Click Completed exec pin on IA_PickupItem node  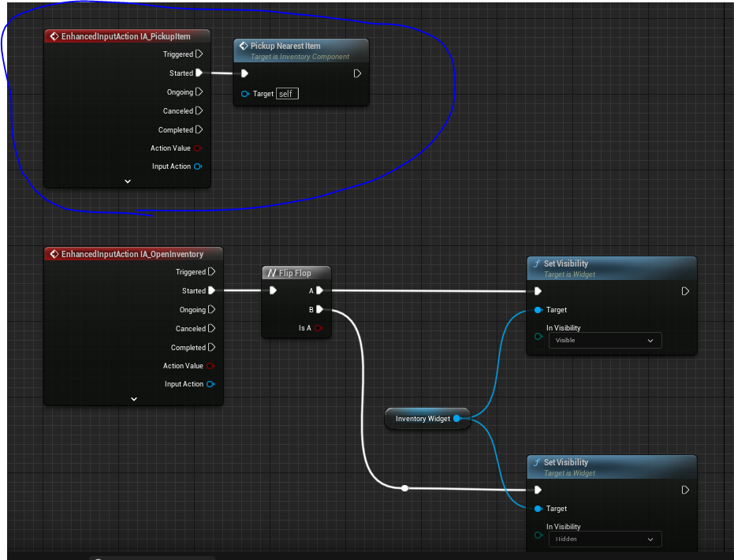point(199,129)
